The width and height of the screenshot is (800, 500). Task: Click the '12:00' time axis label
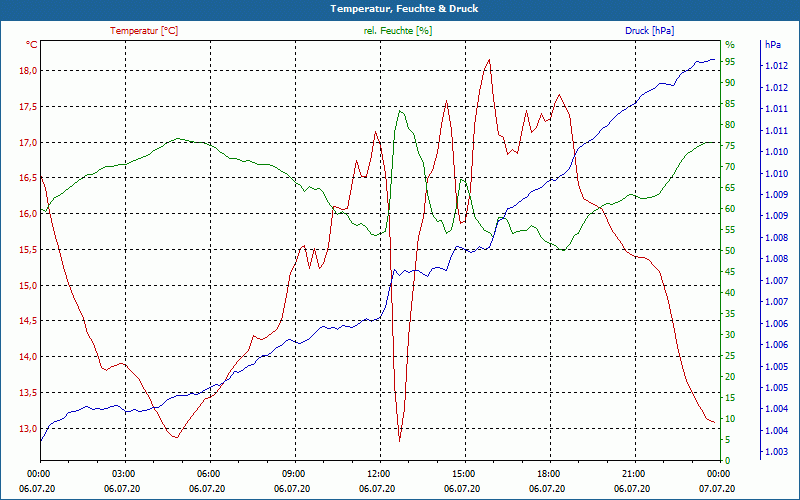(378, 473)
